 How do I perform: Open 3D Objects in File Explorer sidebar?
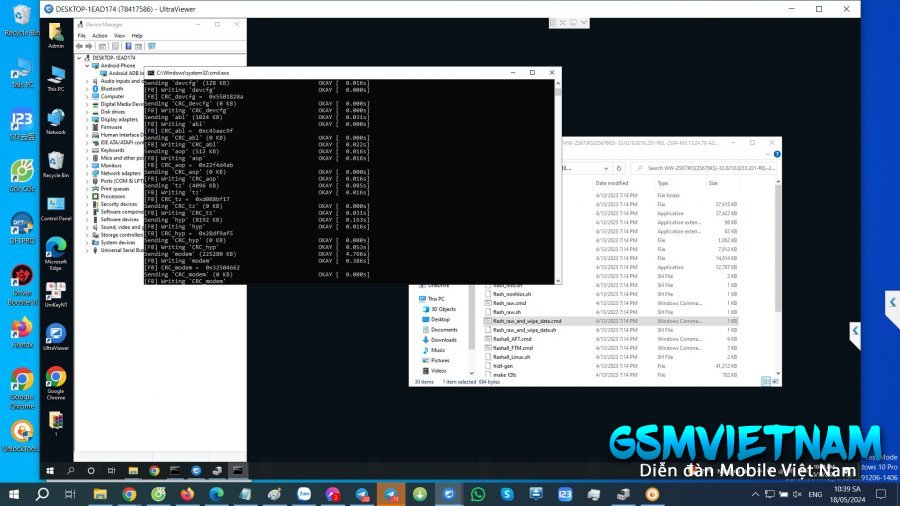443,309
